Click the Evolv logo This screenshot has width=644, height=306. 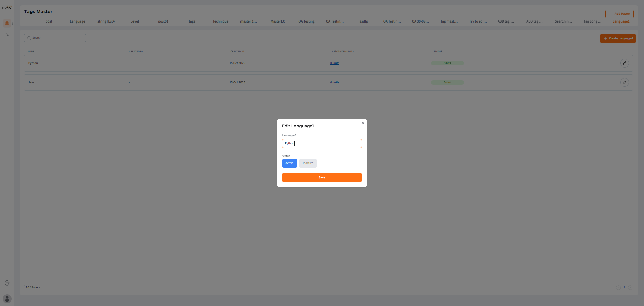coord(7,8)
